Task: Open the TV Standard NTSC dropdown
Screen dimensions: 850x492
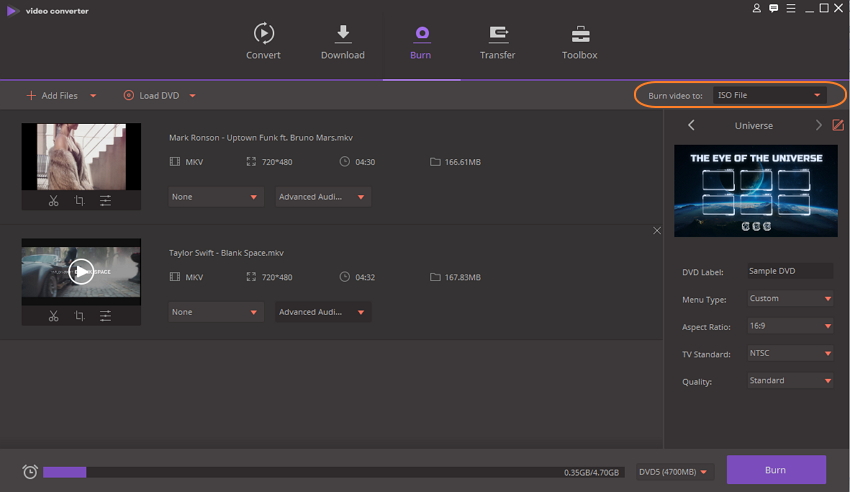Action: pyautogui.click(x=790, y=353)
